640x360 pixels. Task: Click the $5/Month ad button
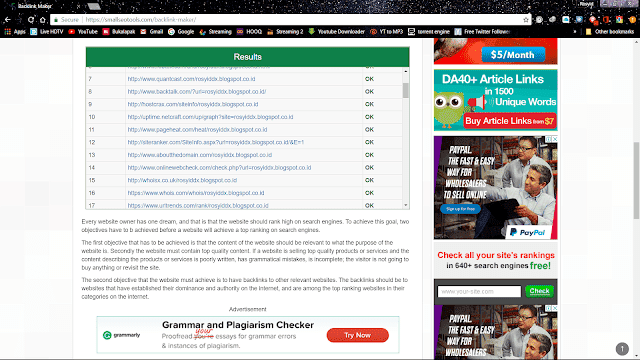click(513, 55)
